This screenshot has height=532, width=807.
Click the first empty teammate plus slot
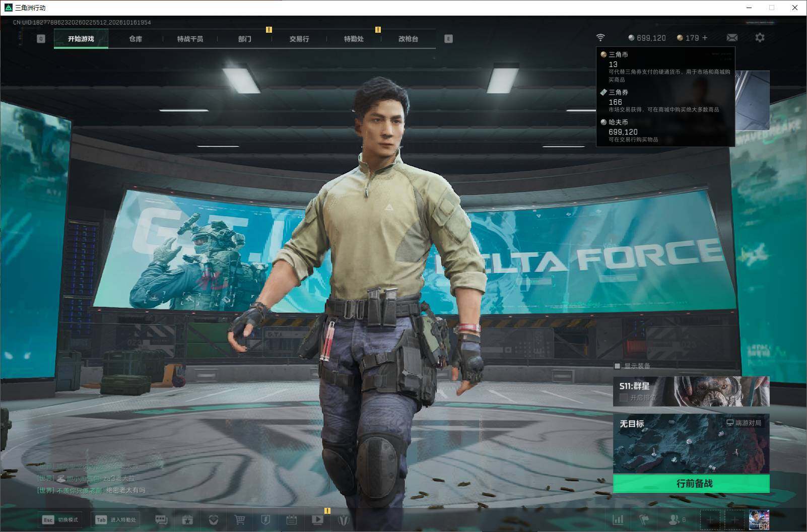(711, 519)
